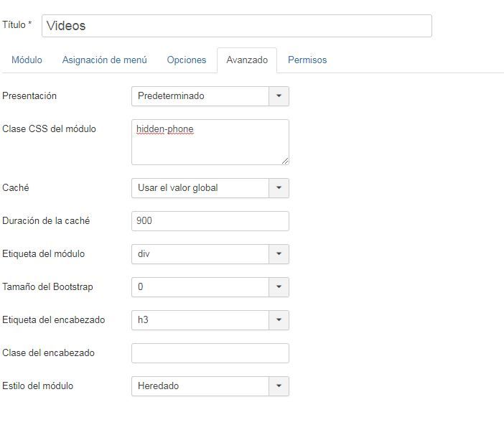The height and width of the screenshot is (425, 504).
Task: Click the Estilo del módulo label
Action: click(x=37, y=386)
